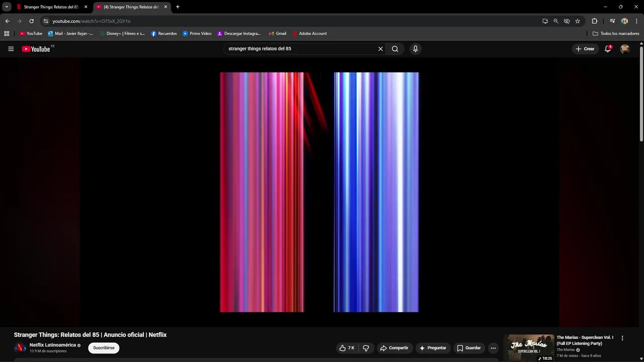The width and height of the screenshot is (644, 362).
Task: Open the Chrome profile avatar
Action: point(624,21)
